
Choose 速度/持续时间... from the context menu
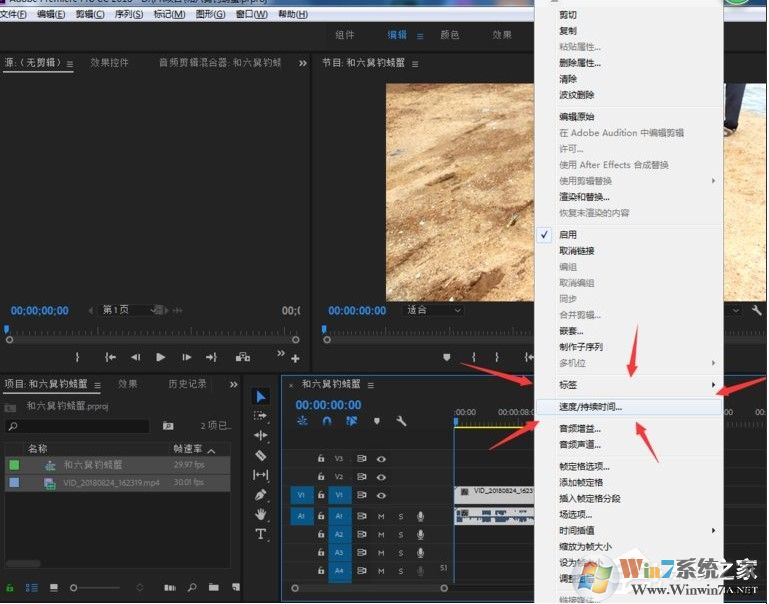pyautogui.click(x=590, y=407)
